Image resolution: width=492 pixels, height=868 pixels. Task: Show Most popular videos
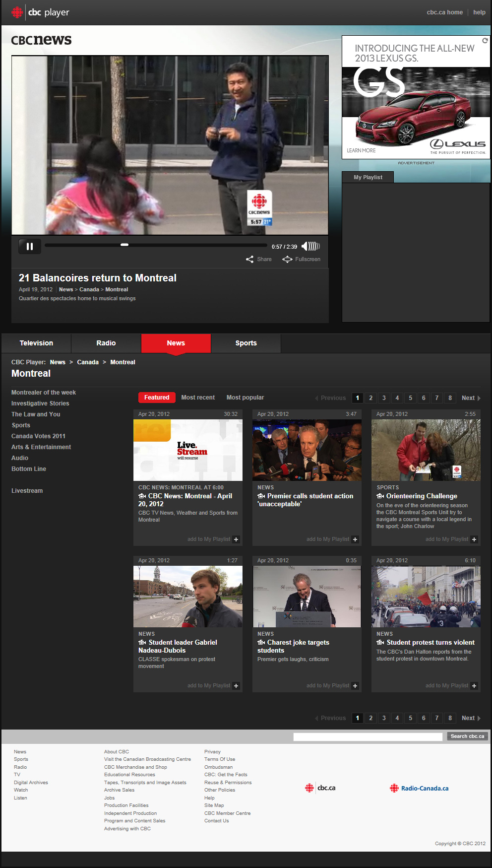(x=245, y=398)
